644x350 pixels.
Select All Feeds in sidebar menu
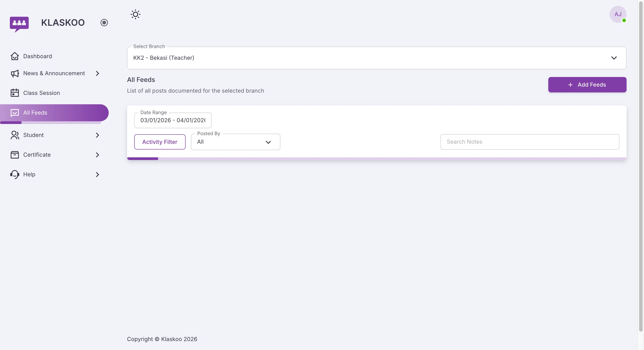[35, 113]
